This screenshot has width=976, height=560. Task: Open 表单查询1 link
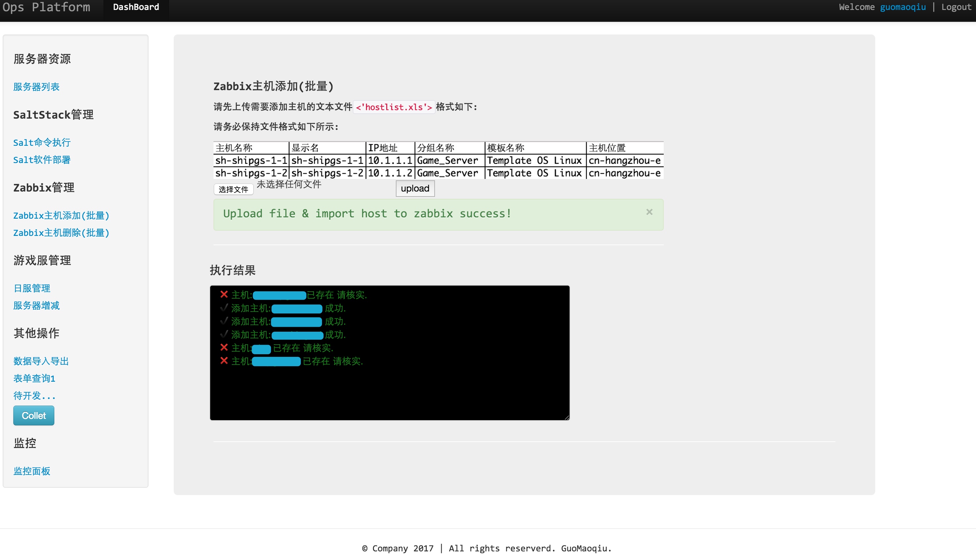34,378
